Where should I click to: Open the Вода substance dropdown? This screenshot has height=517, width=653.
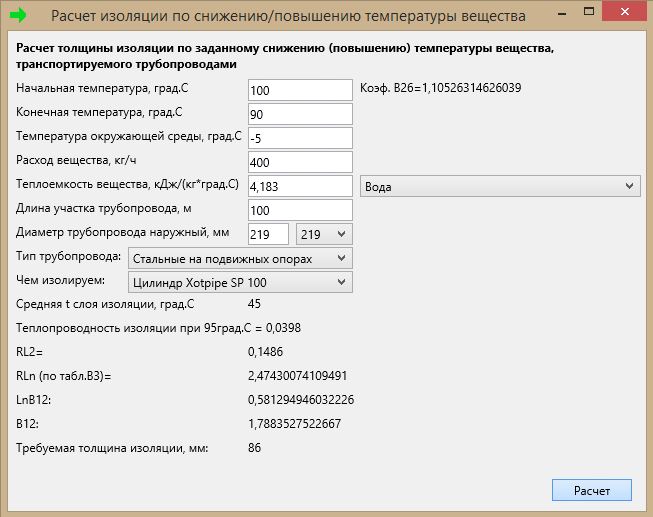pos(500,186)
